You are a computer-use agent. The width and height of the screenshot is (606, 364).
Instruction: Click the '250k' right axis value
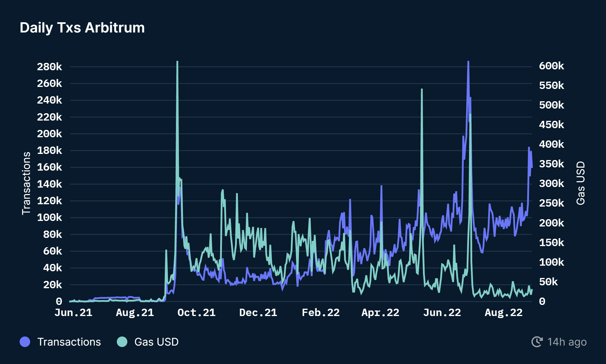[x=552, y=203]
